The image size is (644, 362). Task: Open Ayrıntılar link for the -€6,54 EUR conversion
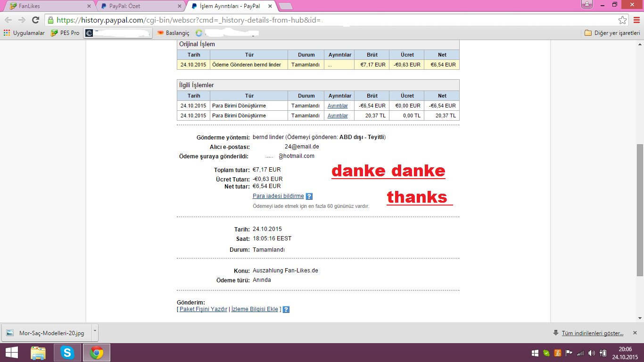338,106
